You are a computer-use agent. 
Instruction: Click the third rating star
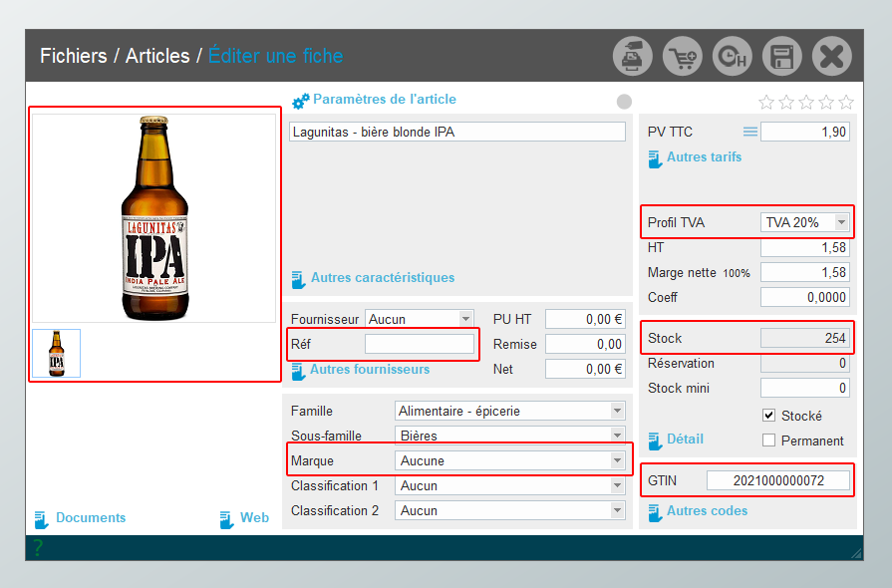pyautogui.click(x=806, y=102)
